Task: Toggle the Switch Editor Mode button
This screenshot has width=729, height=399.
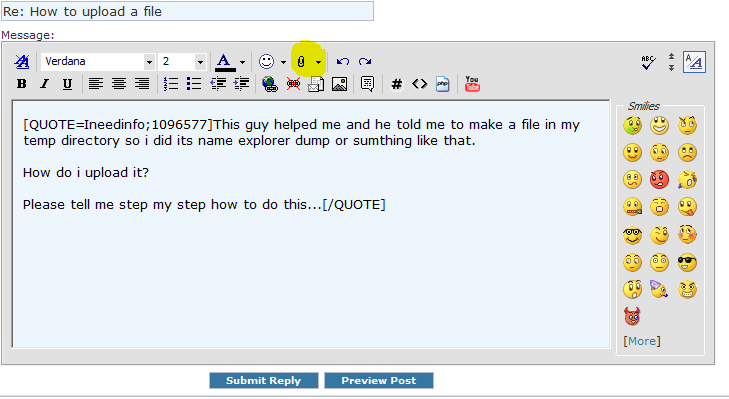Action: click(x=694, y=62)
